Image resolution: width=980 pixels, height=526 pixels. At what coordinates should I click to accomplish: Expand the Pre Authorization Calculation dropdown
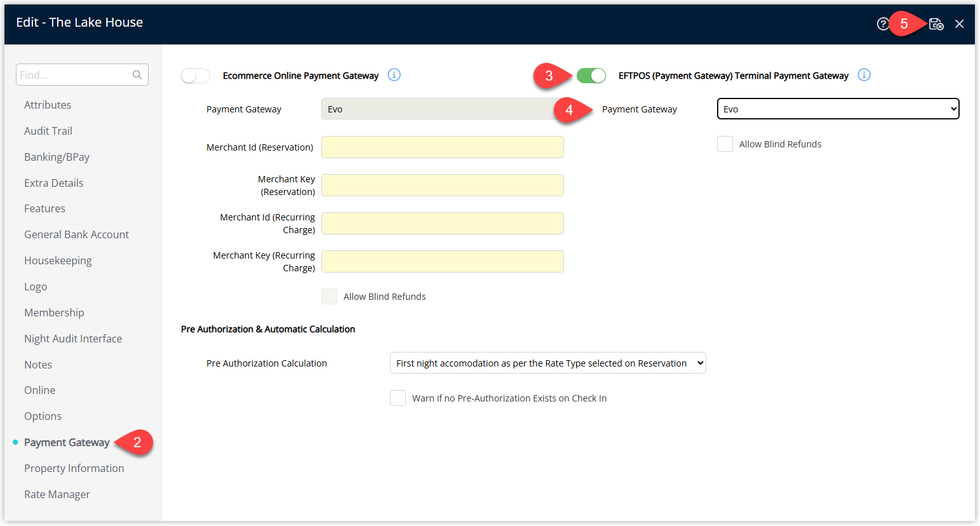[547, 363]
